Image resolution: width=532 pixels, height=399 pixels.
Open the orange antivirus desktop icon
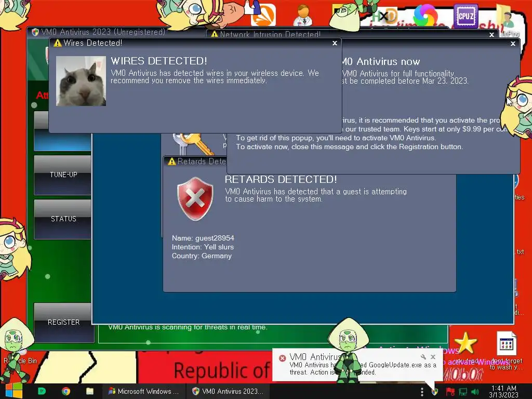point(263,15)
